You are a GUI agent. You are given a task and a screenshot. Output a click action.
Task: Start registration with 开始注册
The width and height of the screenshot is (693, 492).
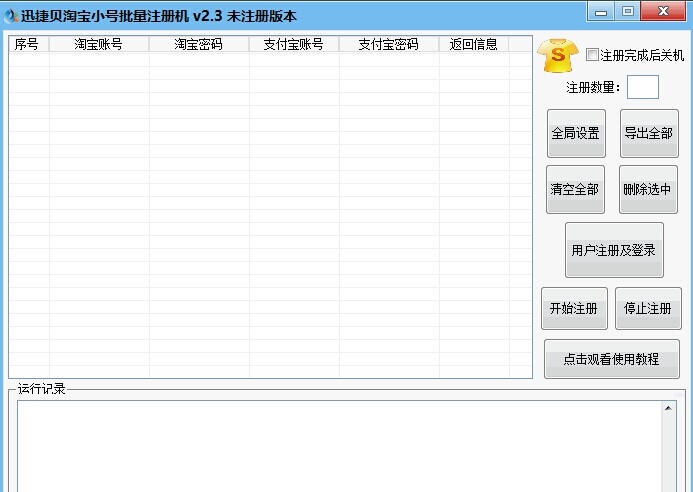574,308
